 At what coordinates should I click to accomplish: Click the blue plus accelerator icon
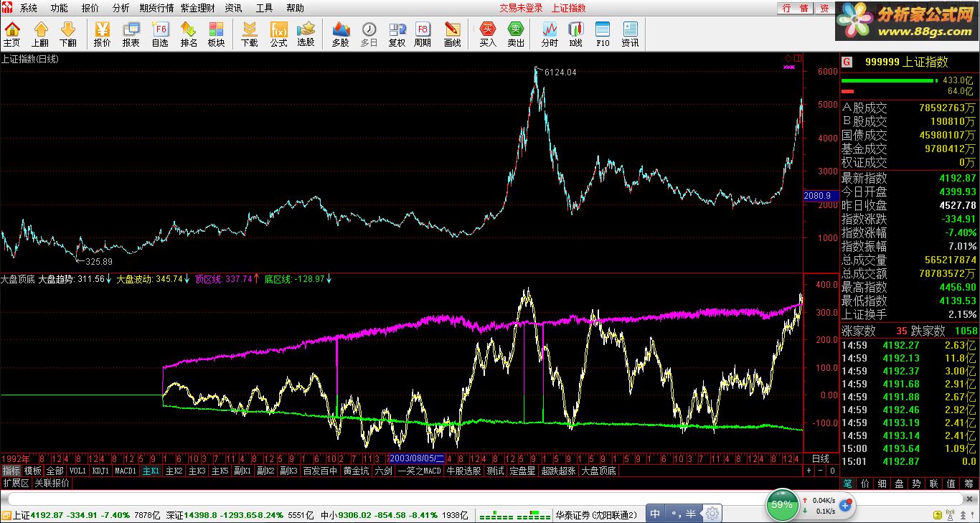coord(845,506)
